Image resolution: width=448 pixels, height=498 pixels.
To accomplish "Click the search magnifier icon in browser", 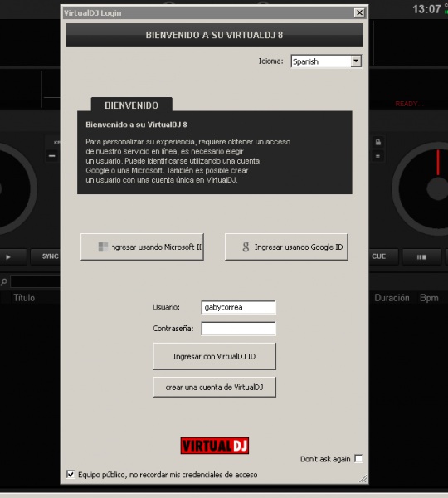I will coord(4,281).
